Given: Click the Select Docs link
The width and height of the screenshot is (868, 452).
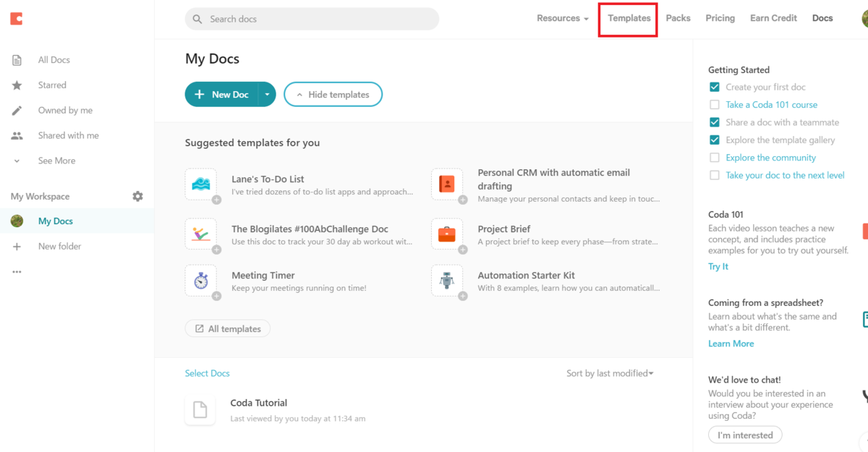Looking at the screenshot, I should (208, 373).
